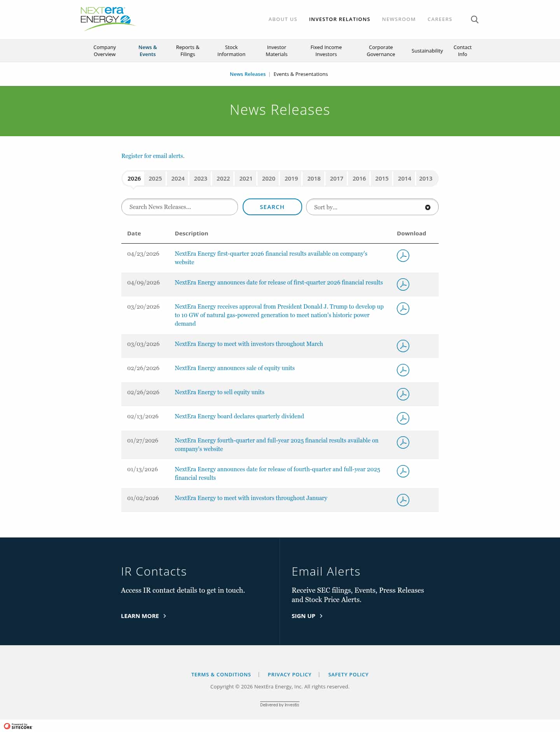The height and width of the screenshot is (732, 560).
Task: Switch to the 2014 year tab
Action: coord(404,179)
